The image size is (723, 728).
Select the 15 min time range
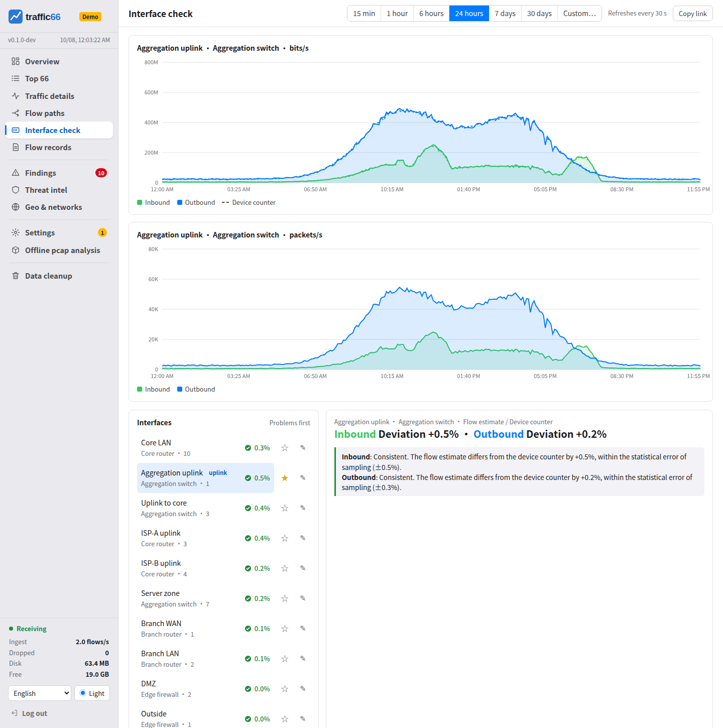(x=364, y=14)
